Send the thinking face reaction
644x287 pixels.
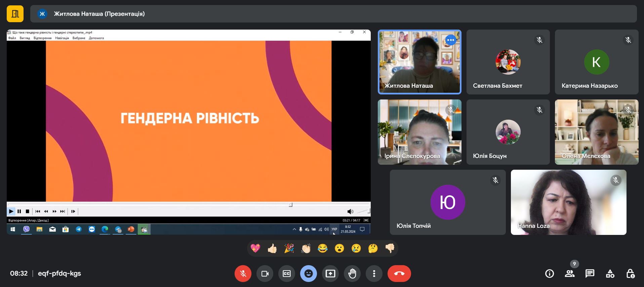coord(373,248)
